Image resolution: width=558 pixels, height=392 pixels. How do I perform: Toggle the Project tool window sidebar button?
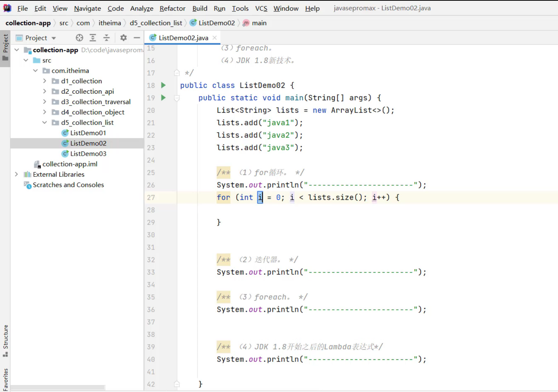point(5,48)
